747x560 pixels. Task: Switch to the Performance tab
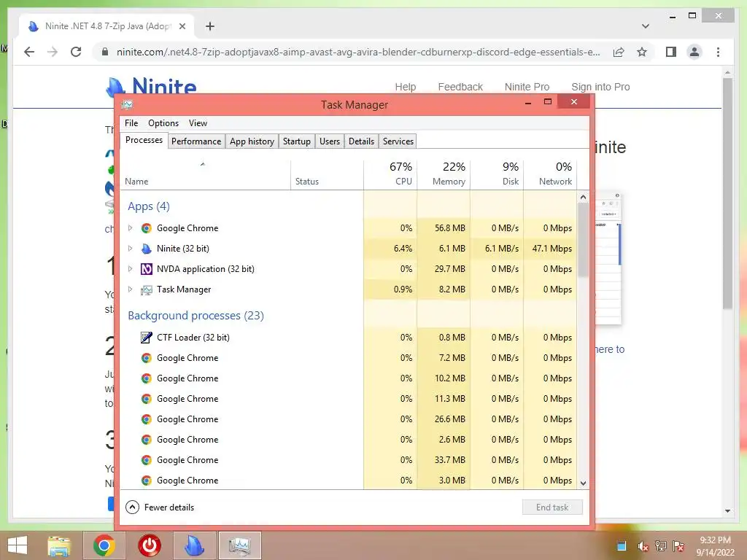(196, 141)
